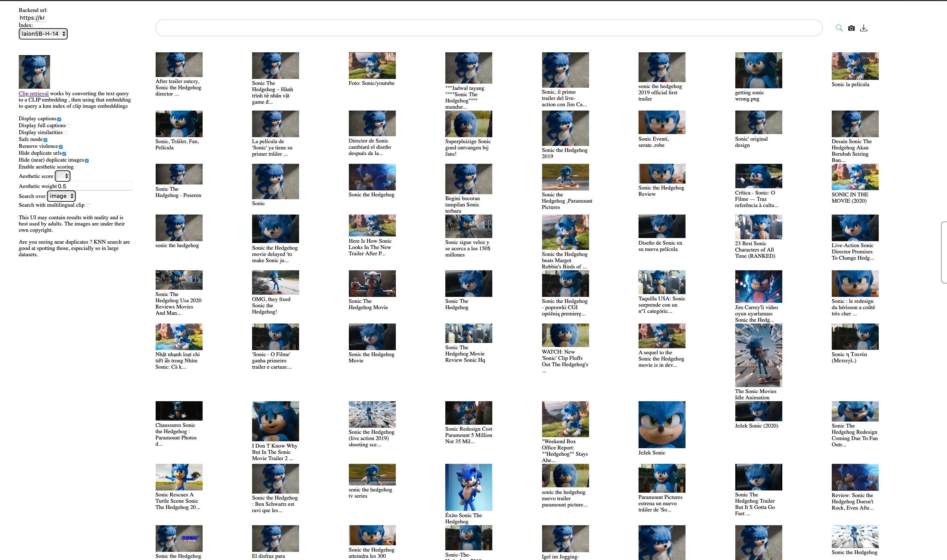This screenshot has width=947, height=560.
Task: Toggle Hide (near) duplicate images checkbox
Action: tap(87, 160)
